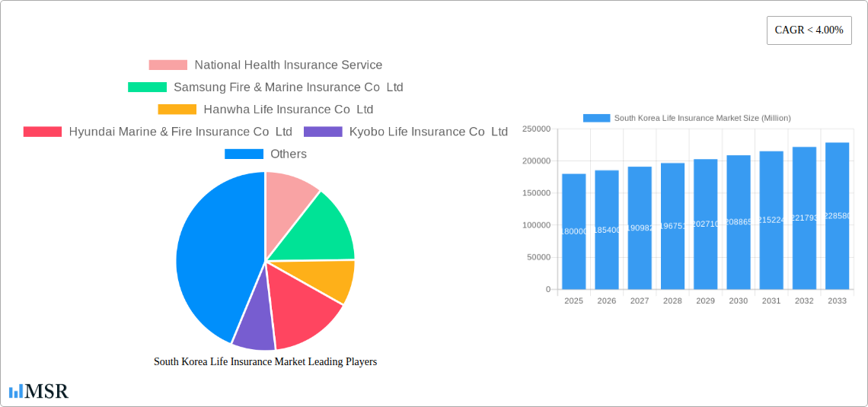Click the 2030 x-axis label
This screenshot has width=868, height=407.
click(x=739, y=300)
